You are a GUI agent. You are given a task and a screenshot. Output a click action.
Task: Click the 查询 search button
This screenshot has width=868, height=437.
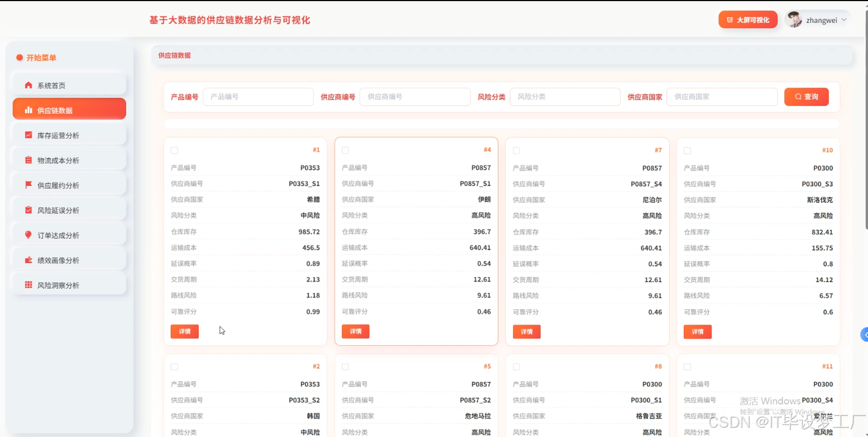[806, 97]
